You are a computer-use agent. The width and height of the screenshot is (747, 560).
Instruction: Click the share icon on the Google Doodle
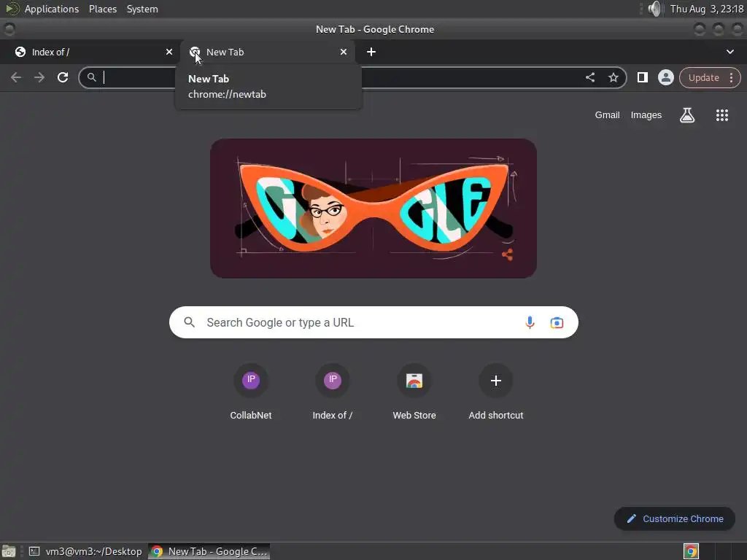[508, 254]
